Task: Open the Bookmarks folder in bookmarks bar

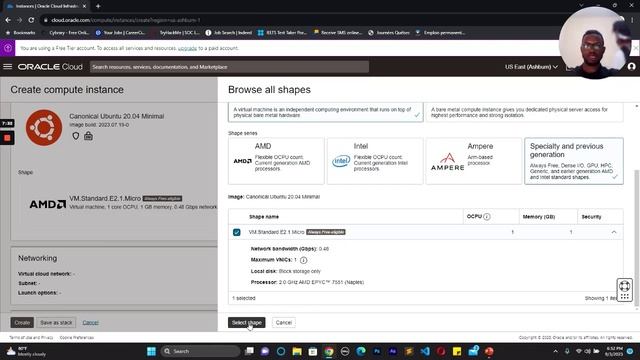Action: pyautogui.click(x=20, y=33)
